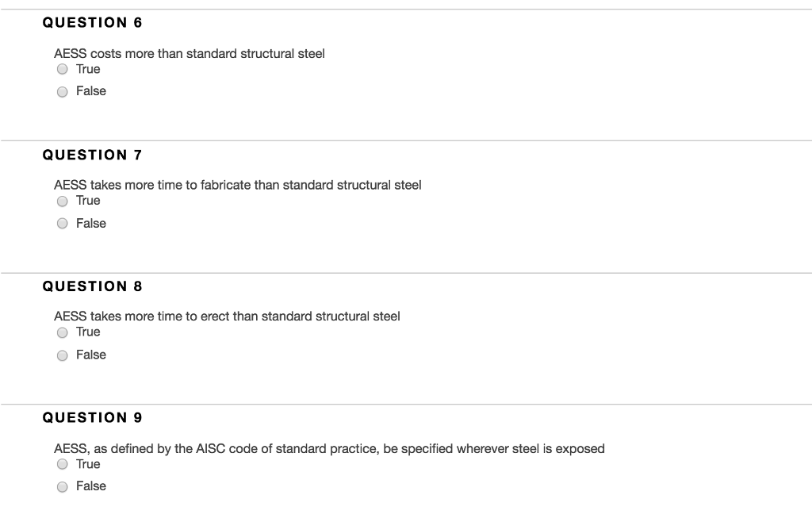This screenshot has width=812, height=522.
Task: Click the Question 7 statement text
Action: 237,185
